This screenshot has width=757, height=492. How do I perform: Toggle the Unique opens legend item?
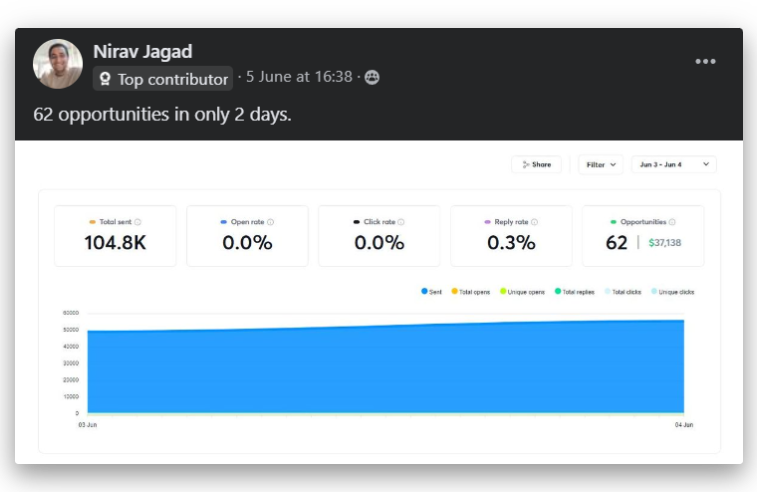pos(522,292)
